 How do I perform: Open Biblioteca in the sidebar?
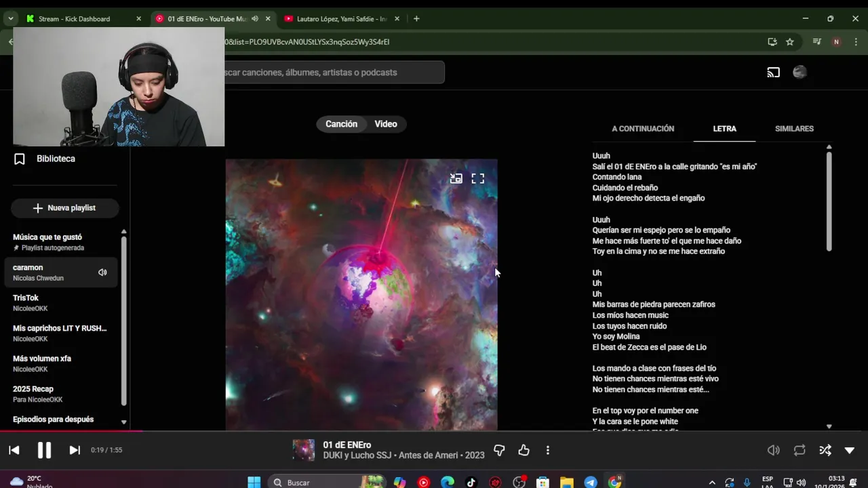pyautogui.click(x=56, y=159)
